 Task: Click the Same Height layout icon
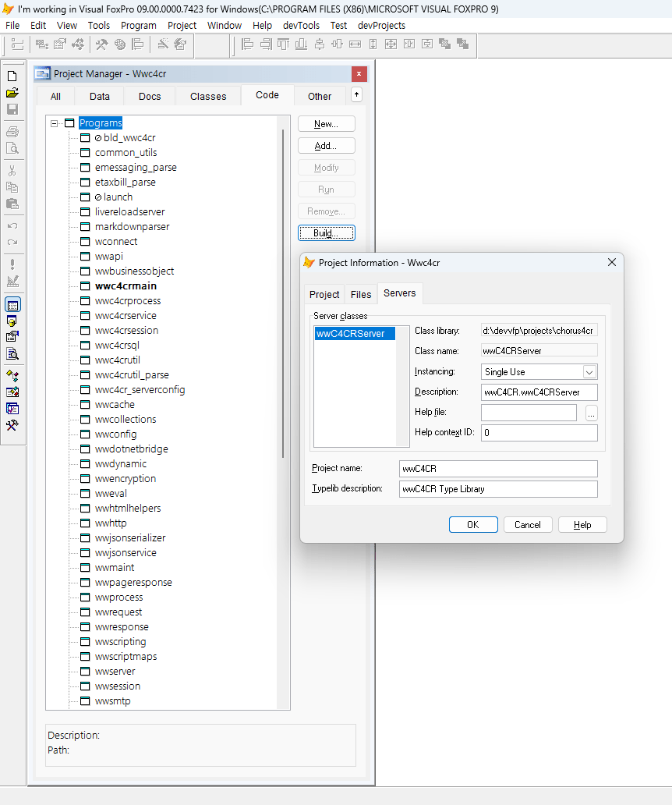click(373, 44)
